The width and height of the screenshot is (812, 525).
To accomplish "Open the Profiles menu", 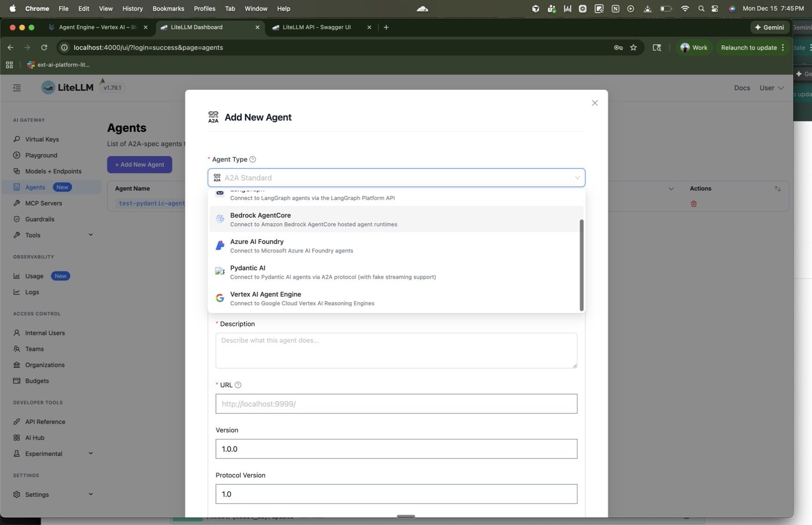I will (x=204, y=8).
